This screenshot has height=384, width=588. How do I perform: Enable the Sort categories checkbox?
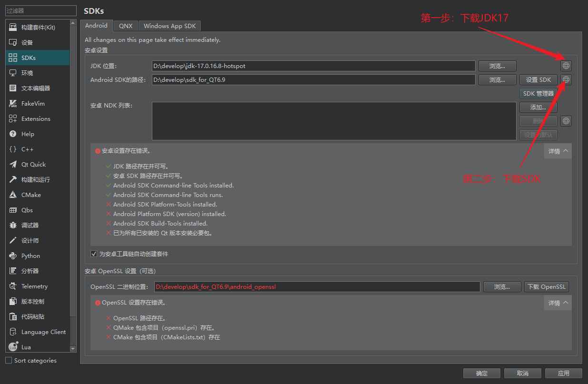click(9, 360)
